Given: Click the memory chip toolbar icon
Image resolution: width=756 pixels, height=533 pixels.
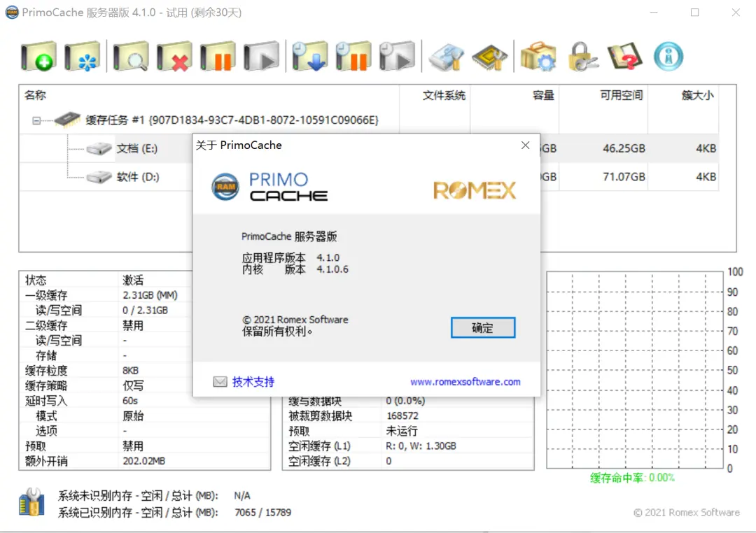Looking at the screenshot, I should click(489, 56).
